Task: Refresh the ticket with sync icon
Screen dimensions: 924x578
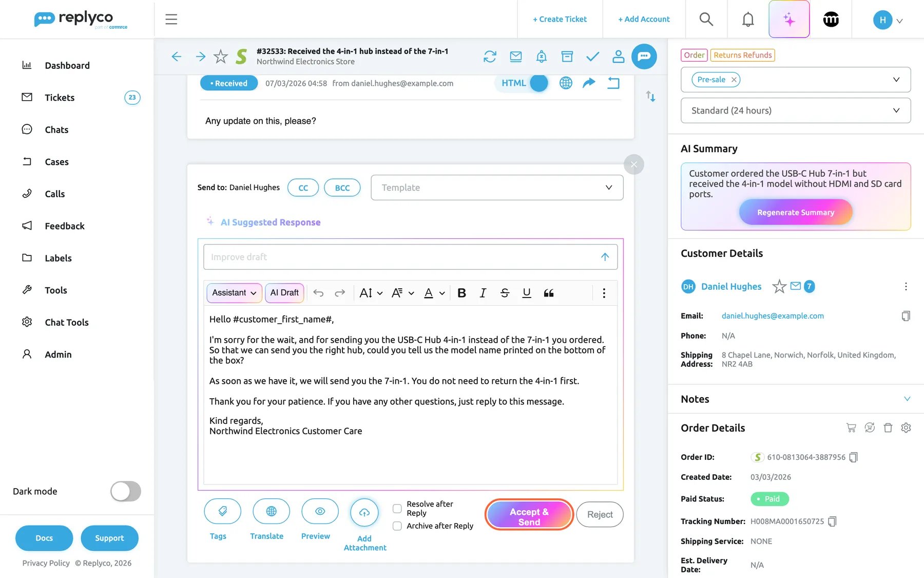Action: pyautogui.click(x=490, y=57)
